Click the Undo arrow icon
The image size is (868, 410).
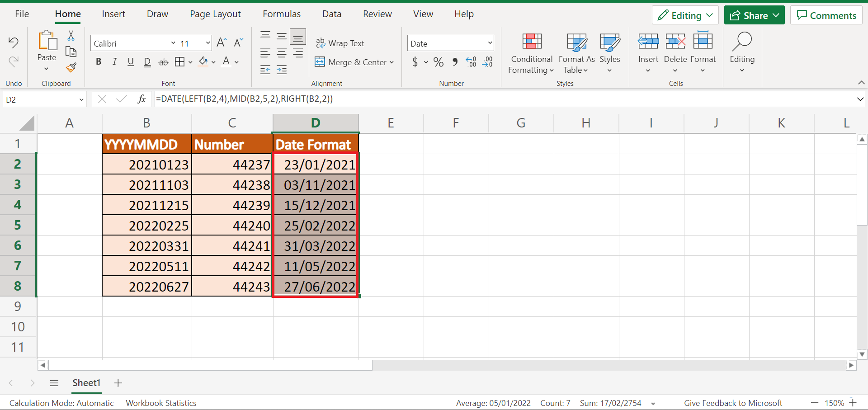(14, 43)
